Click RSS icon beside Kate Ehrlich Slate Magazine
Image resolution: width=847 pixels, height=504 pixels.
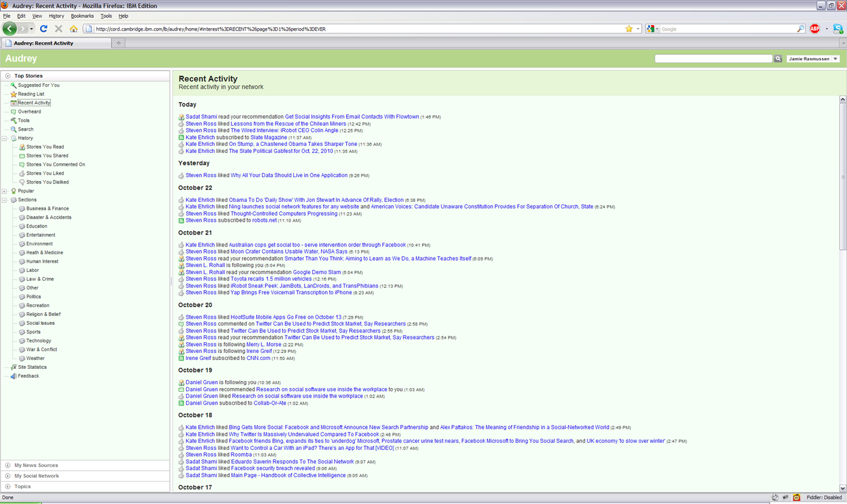[181, 138]
